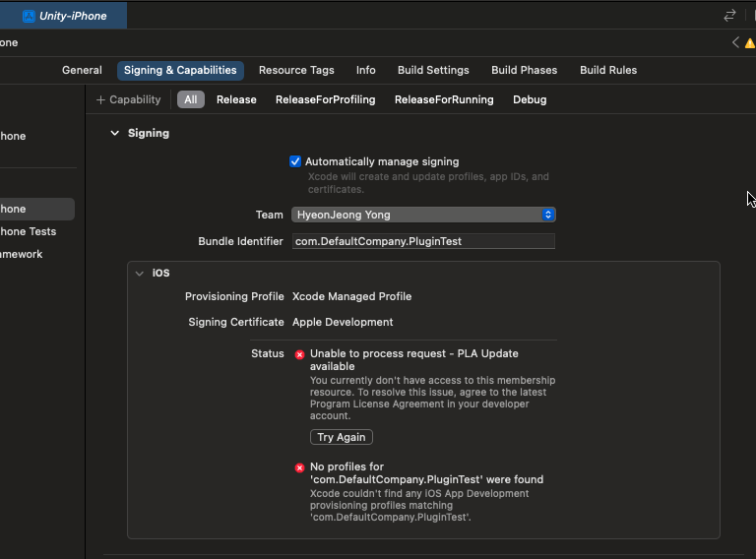Switch to the Build Rules tab

pyautogui.click(x=608, y=70)
